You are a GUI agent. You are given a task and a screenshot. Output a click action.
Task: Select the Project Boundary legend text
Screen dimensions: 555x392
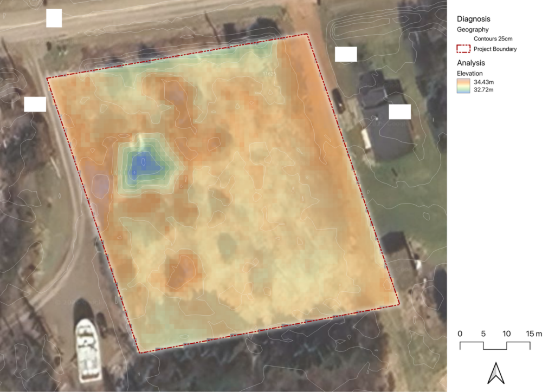[x=495, y=49]
